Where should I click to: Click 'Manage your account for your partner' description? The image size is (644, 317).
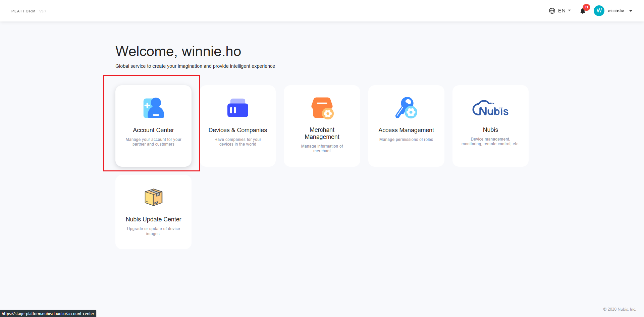click(x=153, y=142)
